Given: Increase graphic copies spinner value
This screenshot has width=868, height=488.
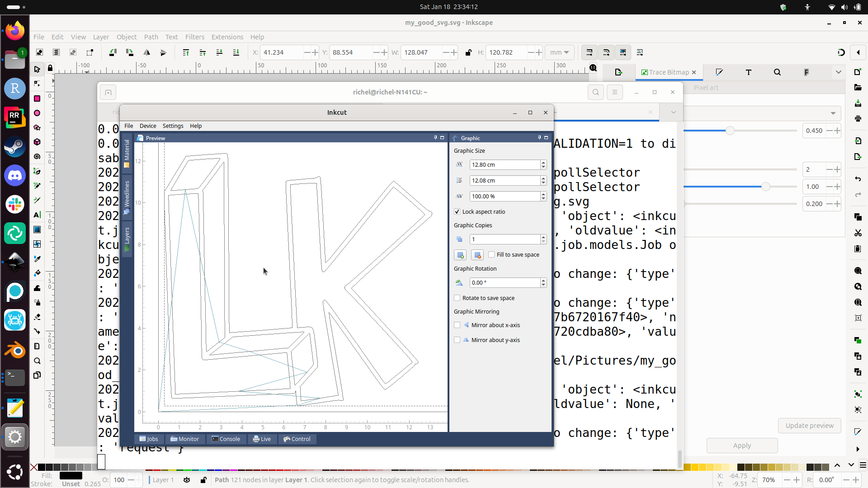Looking at the screenshot, I should click(x=543, y=237).
